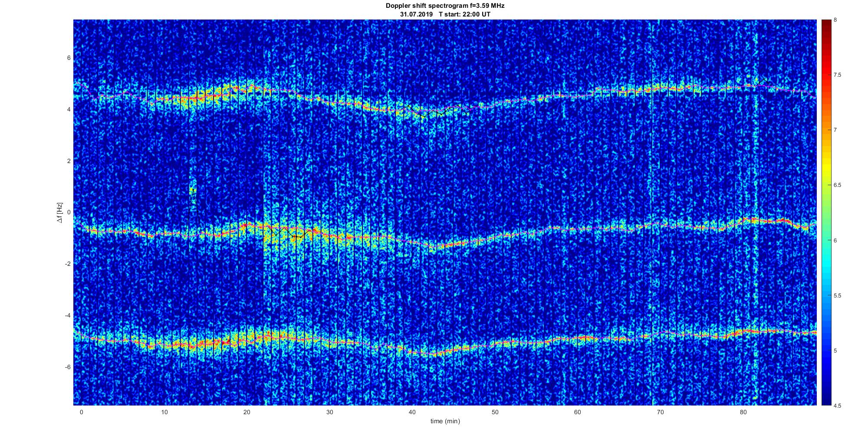Screen dimensions: 868x435
Task: Click the dark blue bottom of the colorbar
Action: click(x=826, y=399)
